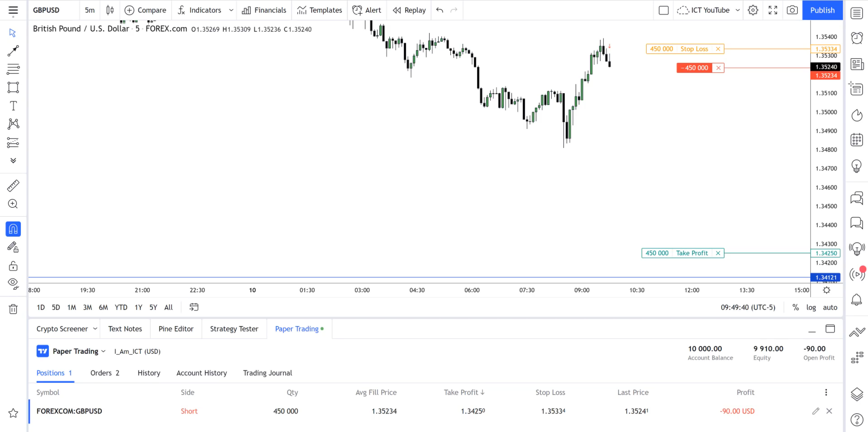The image size is (868, 432).
Task: Open the Indicators dialog
Action: pyautogui.click(x=199, y=10)
